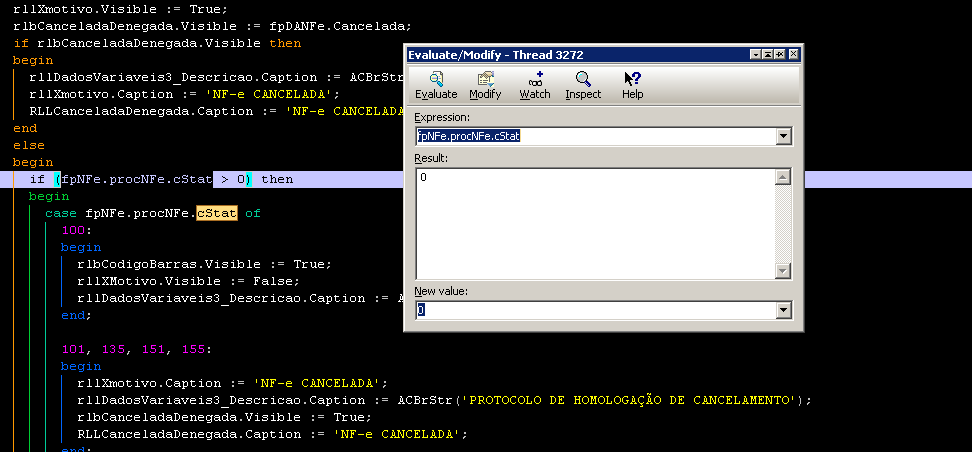Image resolution: width=972 pixels, height=452 pixels.
Task: Click the roll-up button in dialog title bar
Action: (767, 55)
